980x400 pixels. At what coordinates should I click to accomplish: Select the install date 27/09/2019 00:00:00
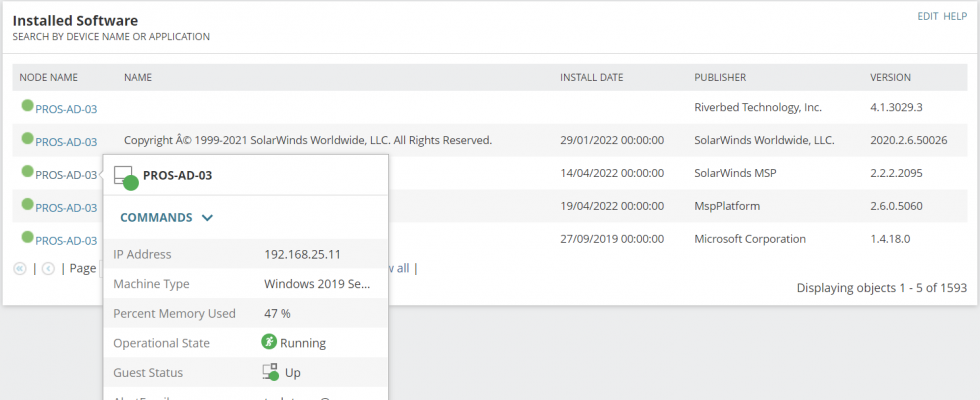[x=612, y=239]
